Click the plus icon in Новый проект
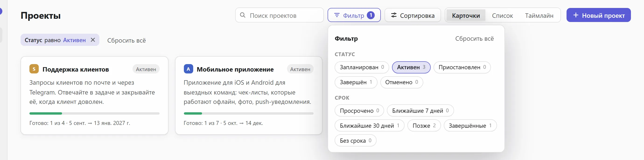The height and width of the screenshot is (160, 644). 576,15
